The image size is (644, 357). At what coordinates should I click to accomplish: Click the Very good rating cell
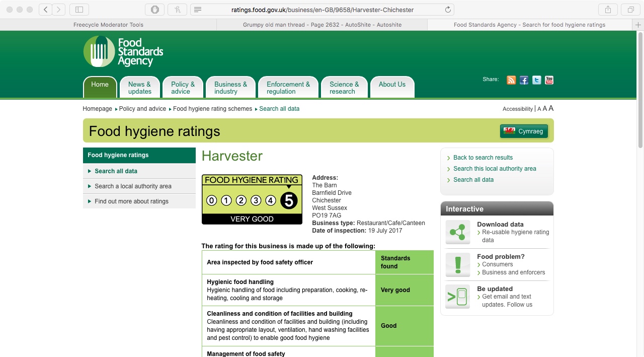tap(405, 290)
